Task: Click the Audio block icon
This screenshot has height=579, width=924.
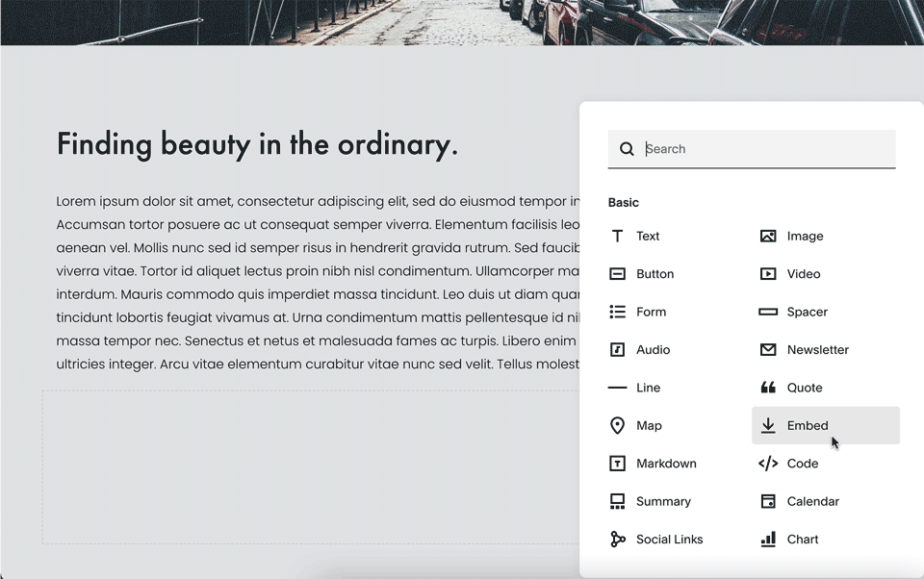Action: tap(617, 350)
